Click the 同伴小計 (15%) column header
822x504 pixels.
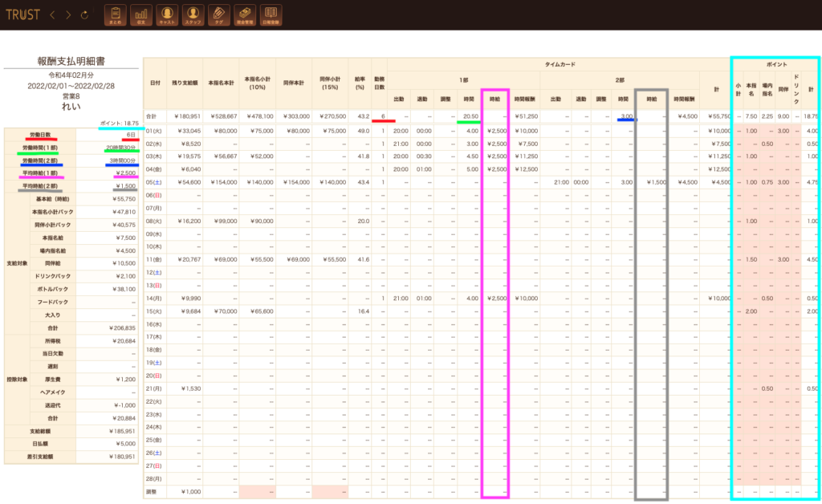pyautogui.click(x=330, y=83)
